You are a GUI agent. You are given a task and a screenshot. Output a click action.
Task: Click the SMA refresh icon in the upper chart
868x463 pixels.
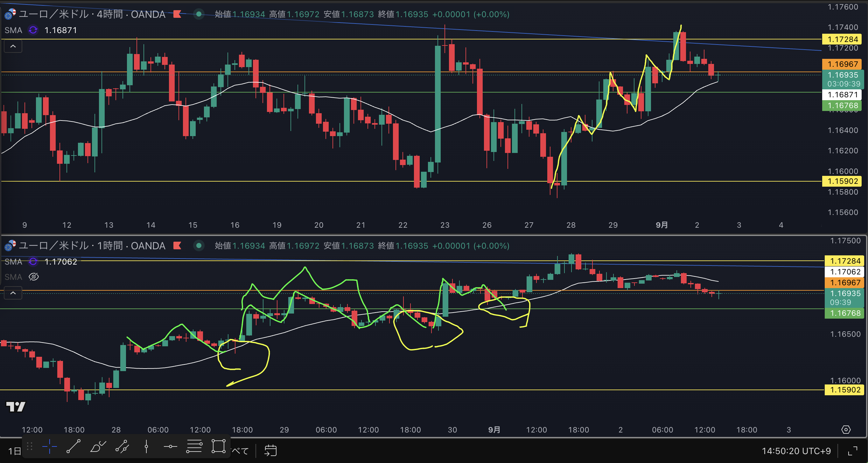[x=33, y=30]
